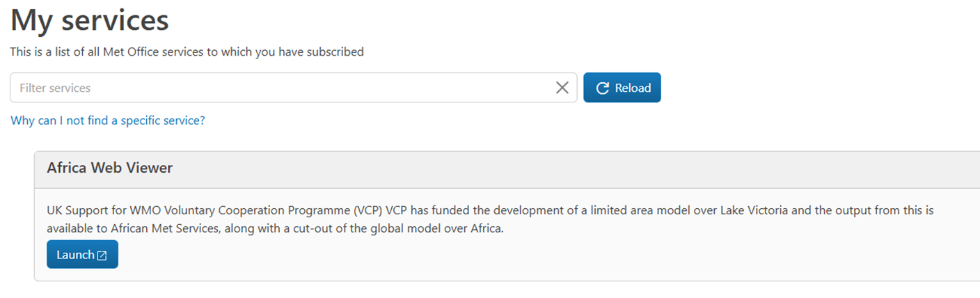Viewport: 980px width, 298px height.
Task: Open 'Why can I not find a specific service?'
Action: [108, 120]
